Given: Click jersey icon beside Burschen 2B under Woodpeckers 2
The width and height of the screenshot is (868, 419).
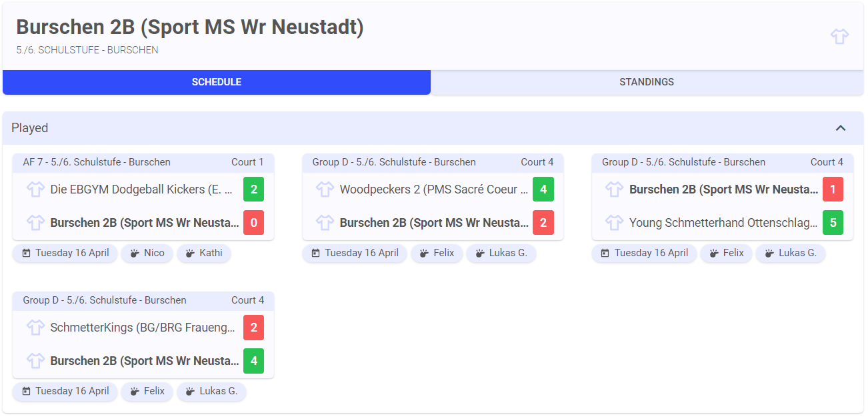Looking at the screenshot, I should coord(325,223).
